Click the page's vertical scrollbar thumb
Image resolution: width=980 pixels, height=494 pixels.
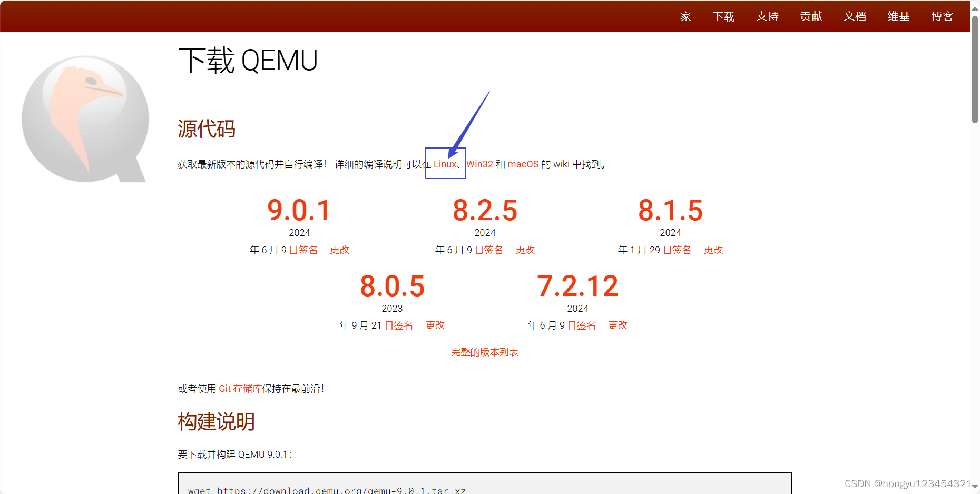(975, 70)
